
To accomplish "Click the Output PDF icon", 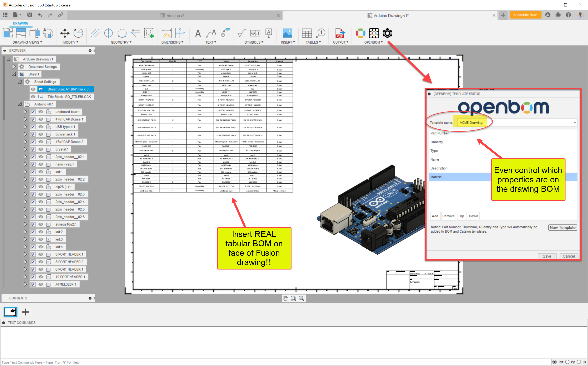I will (340, 33).
